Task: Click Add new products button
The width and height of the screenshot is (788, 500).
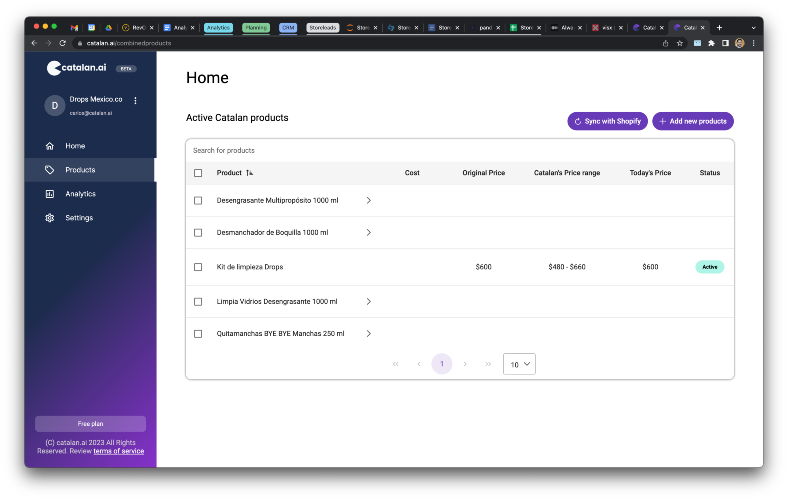Action: coord(693,121)
